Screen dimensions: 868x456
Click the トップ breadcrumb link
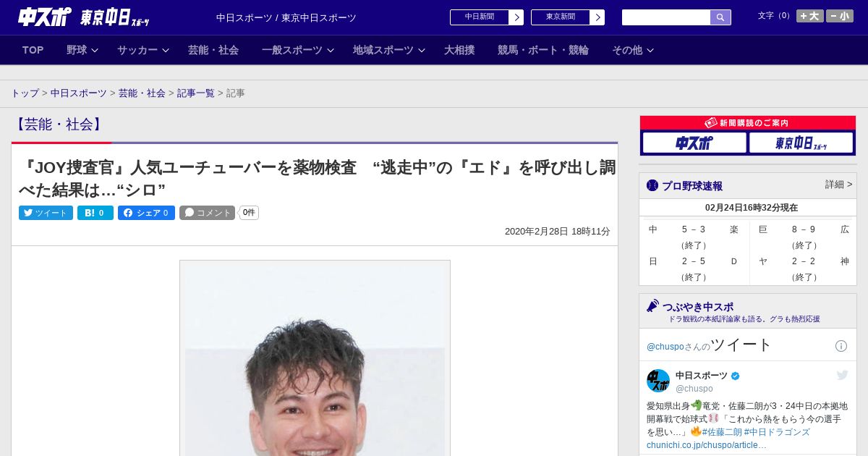[25, 93]
